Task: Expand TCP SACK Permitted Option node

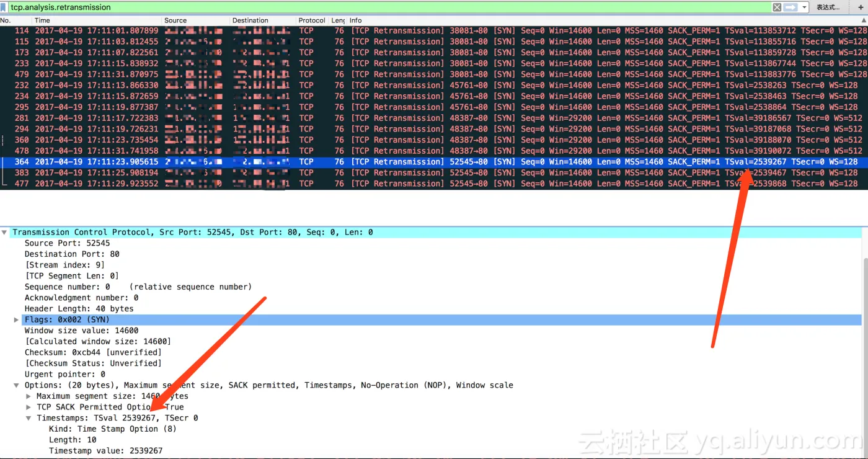Action: pos(29,408)
